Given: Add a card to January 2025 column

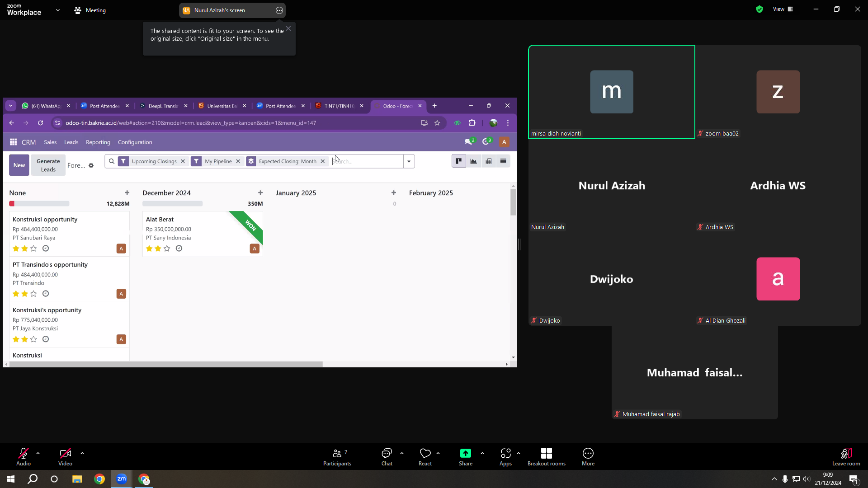Looking at the screenshot, I should coord(394,193).
